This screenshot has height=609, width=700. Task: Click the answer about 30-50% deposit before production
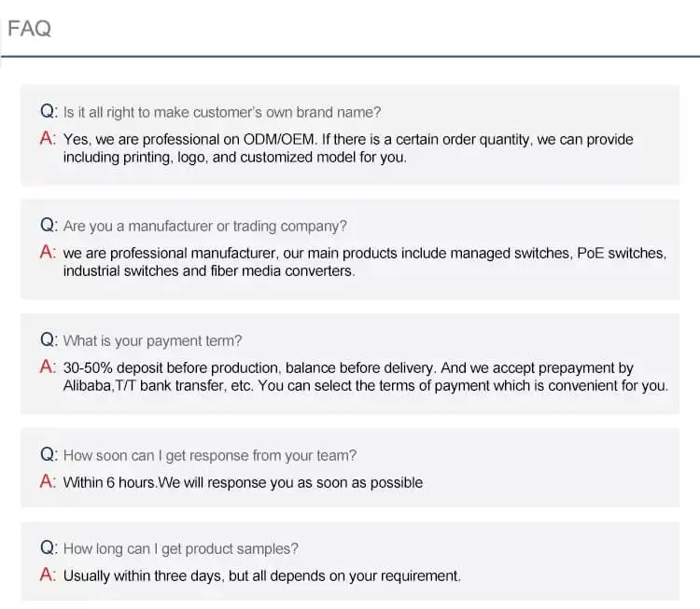point(364,377)
